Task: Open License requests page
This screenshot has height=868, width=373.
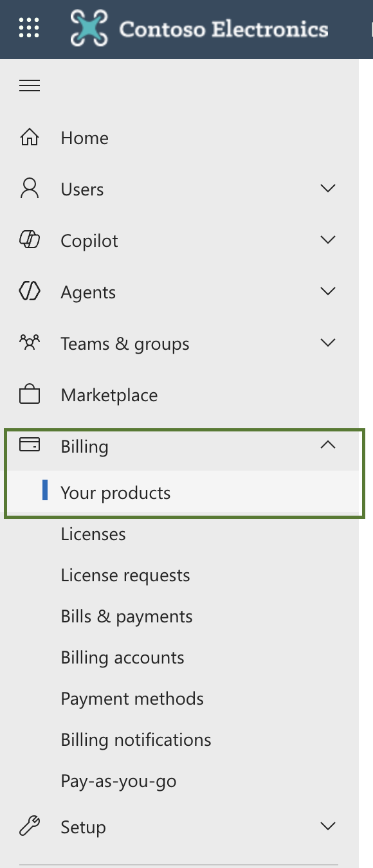Action: click(x=125, y=575)
